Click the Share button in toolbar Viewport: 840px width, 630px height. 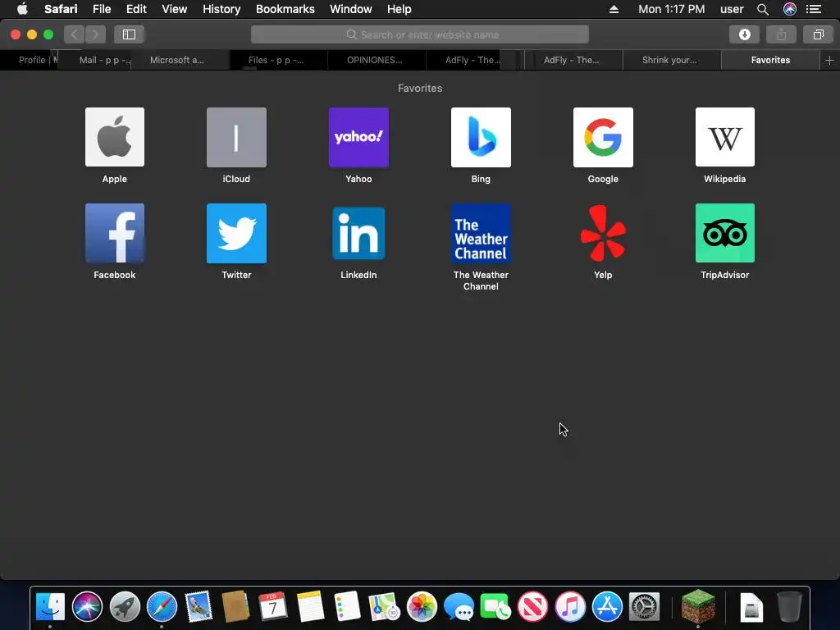pos(781,34)
